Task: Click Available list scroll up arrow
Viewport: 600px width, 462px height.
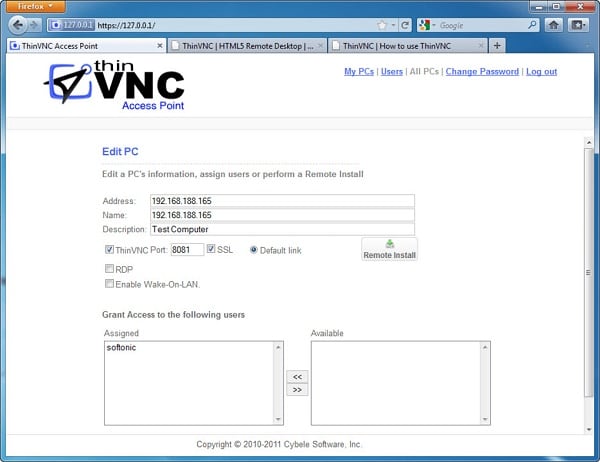Action: pyautogui.click(x=485, y=347)
